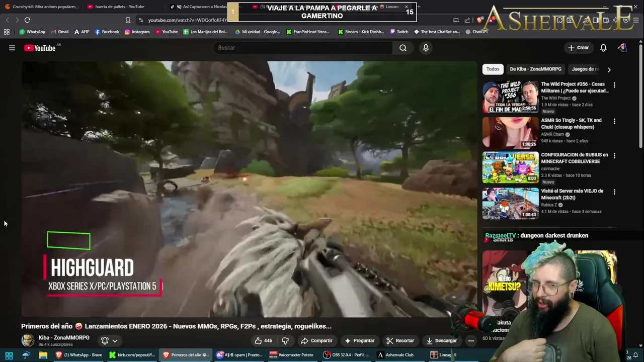Open the ASMR So Tingly video thumbnail
Viewport: 644px width, 362px height.
click(x=510, y=133)
